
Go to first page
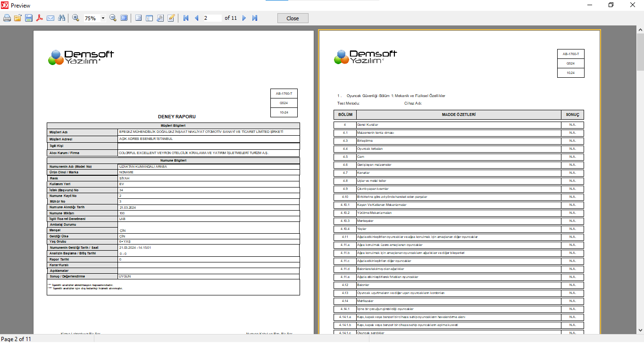[x=186, y=18]
